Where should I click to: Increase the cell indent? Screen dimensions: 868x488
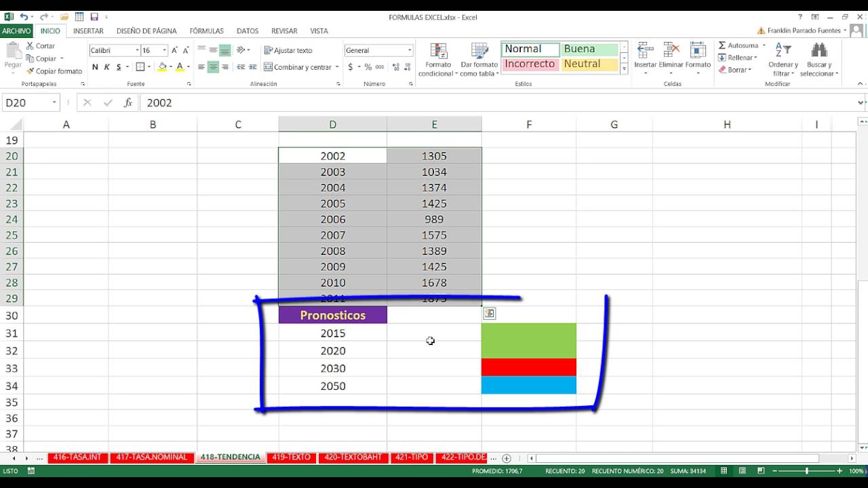pos(253,67)
